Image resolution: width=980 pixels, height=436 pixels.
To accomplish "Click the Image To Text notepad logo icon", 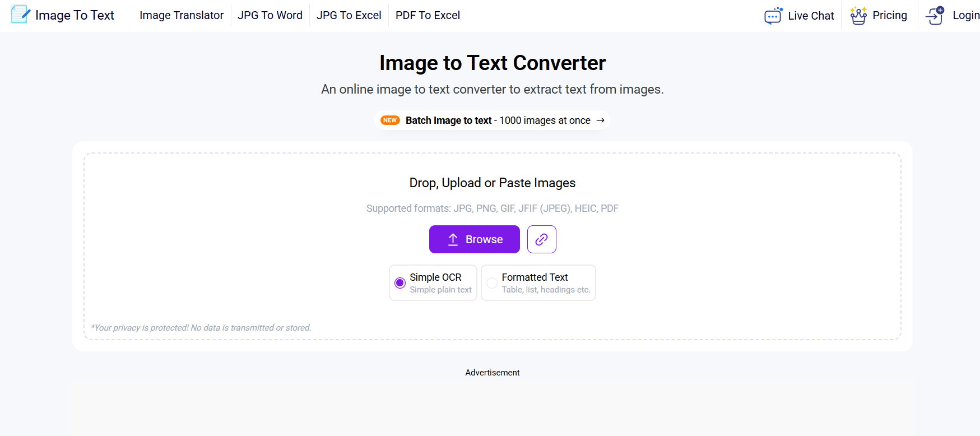I will (x=21, y=15).
